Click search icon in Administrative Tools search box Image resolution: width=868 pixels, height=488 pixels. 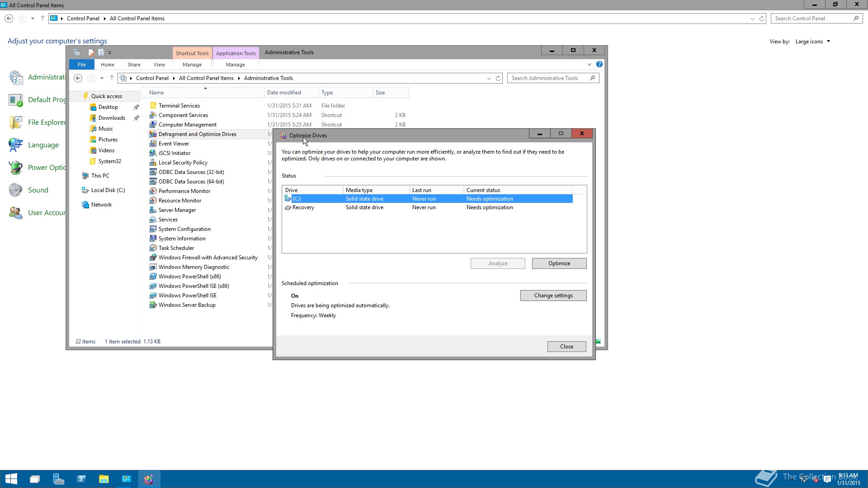pos(592,78)
